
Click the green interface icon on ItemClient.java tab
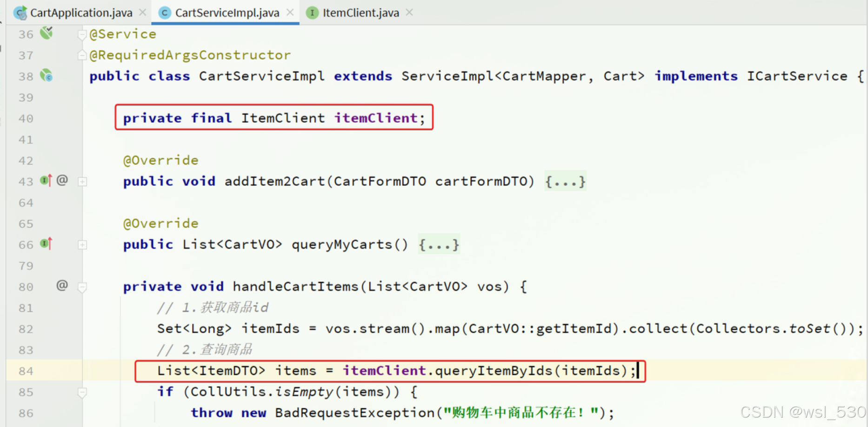[x=312, y=13]
